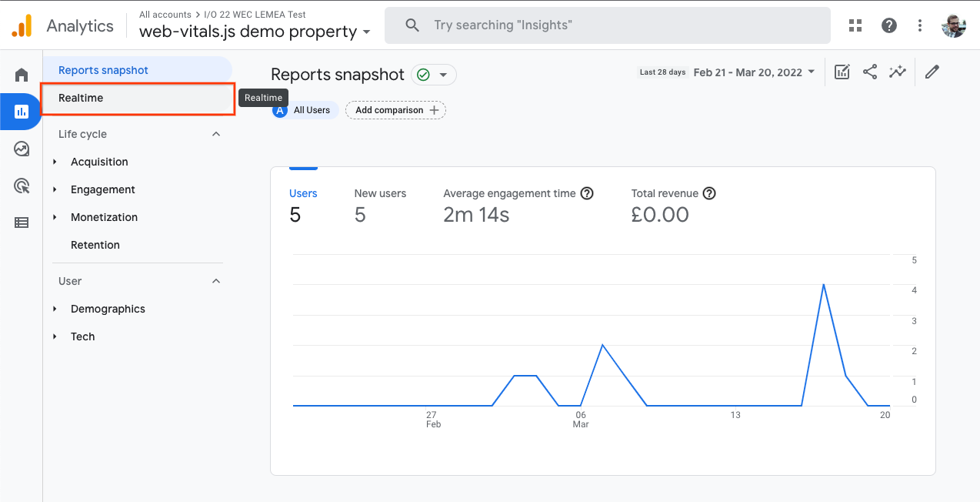This screenshot has height=502, width=980.
Task: Open the Home icon in left rail
Action: tap(22, 75)
